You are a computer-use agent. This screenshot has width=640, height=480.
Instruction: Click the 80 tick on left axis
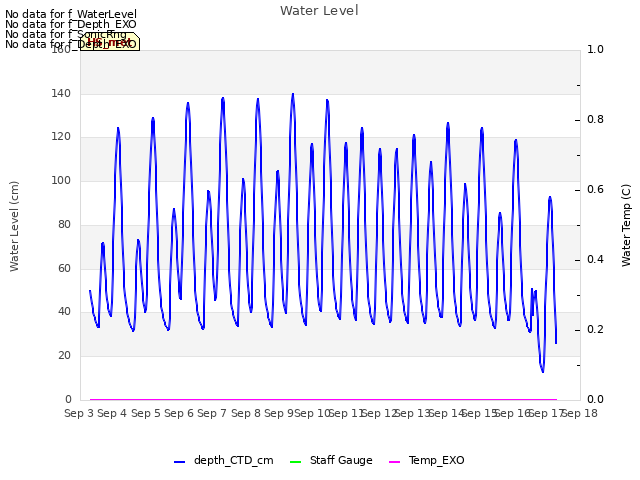(x=64, y=224)
